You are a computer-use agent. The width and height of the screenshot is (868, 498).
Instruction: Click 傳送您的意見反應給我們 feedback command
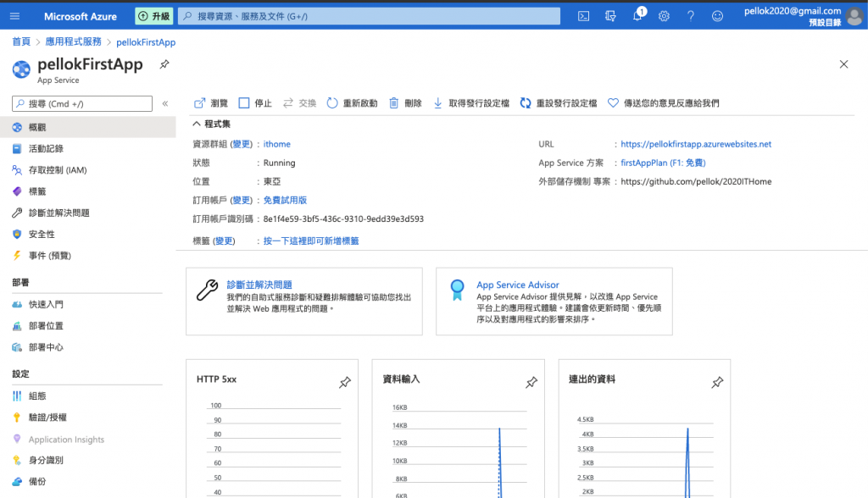[663, 103]
